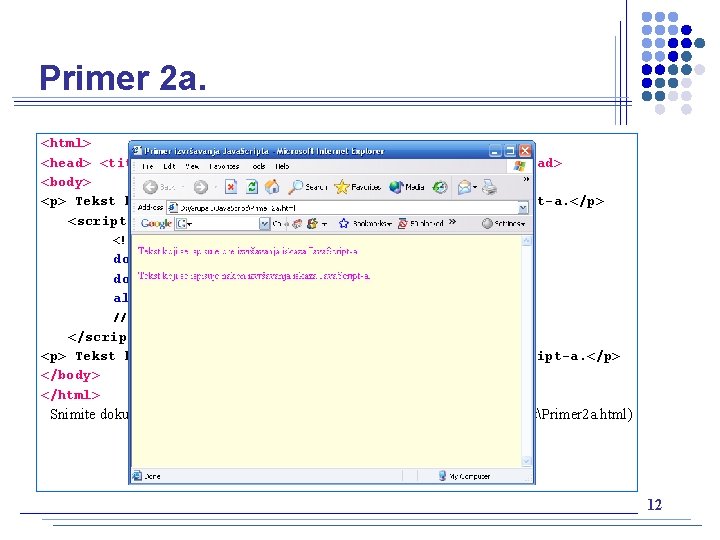Image resolution: width=720 pixels, height=540 pixels.
Task: Click the Google toolbar news icon
Action: pos(298,224)
